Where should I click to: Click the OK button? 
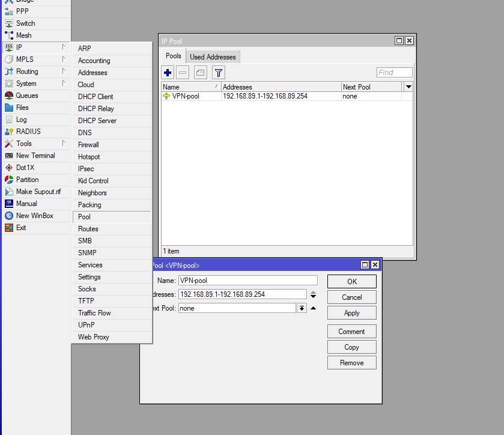(352, 282)
